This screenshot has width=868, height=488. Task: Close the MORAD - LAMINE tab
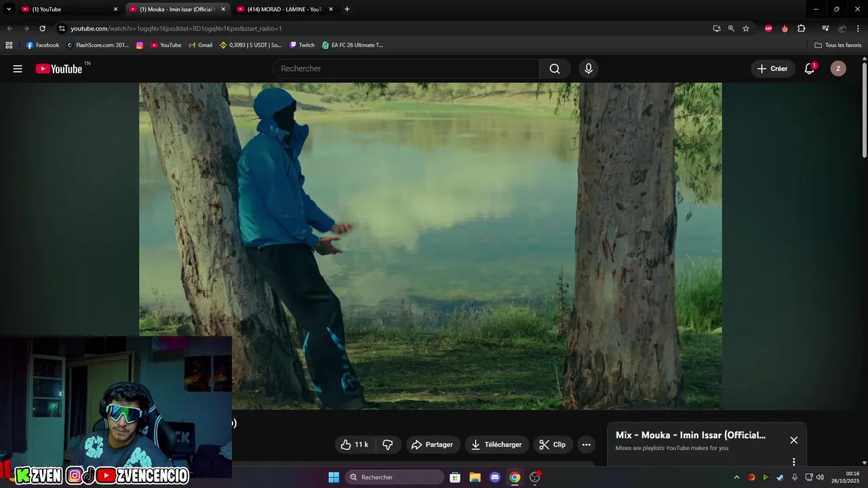[x=331, y=9]
